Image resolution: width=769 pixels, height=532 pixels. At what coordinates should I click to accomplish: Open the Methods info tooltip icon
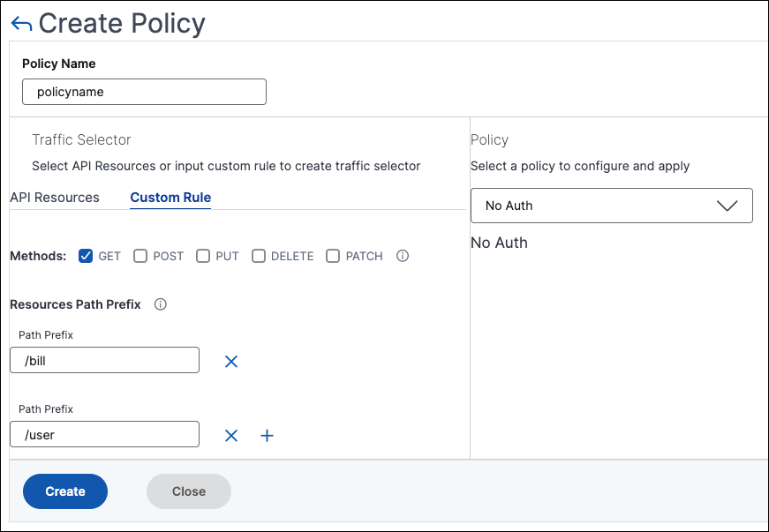(x=403, y=256)
